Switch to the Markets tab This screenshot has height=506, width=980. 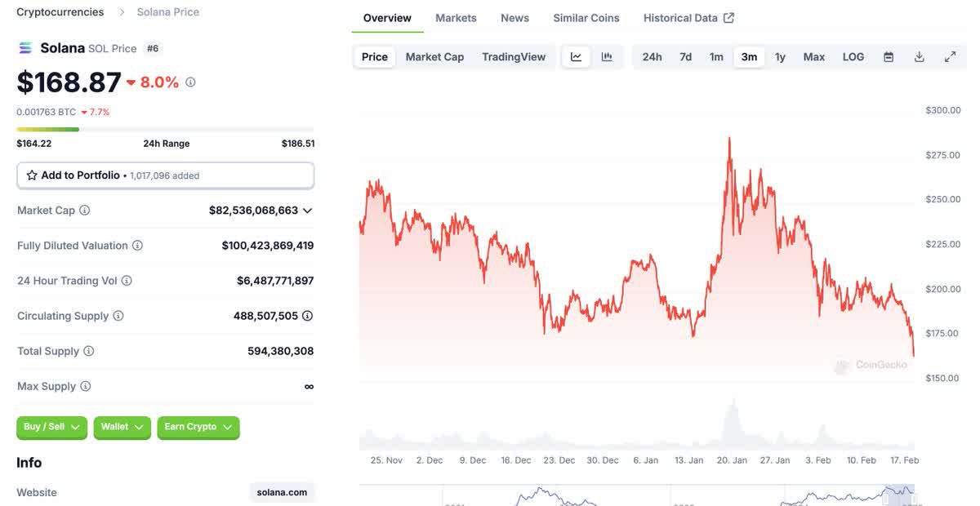[456, 18]
